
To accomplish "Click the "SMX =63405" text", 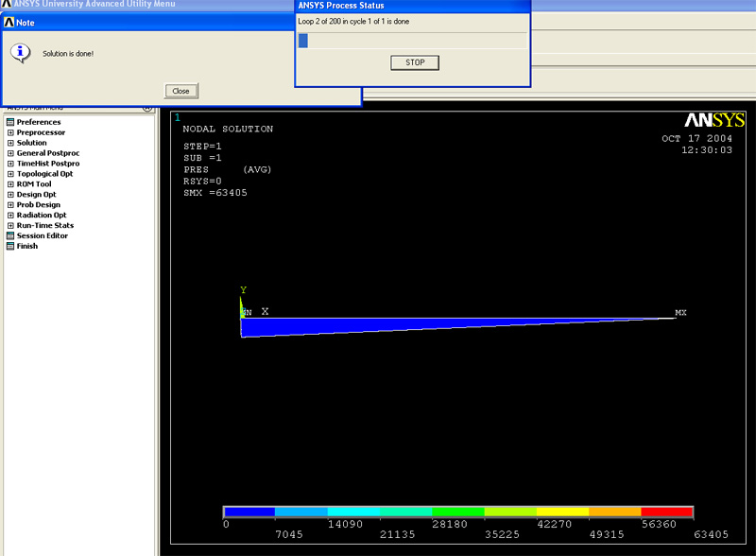I will pos(215,193).
